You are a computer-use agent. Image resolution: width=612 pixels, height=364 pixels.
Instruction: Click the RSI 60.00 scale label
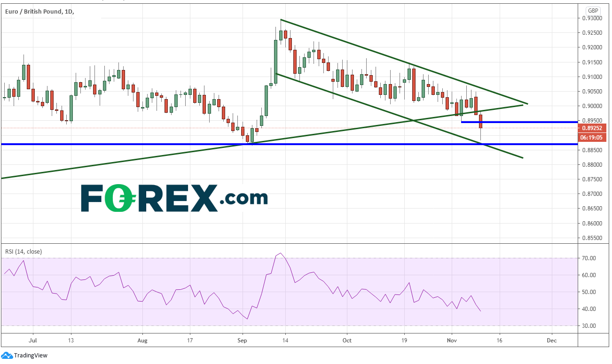tap(589, 275)
